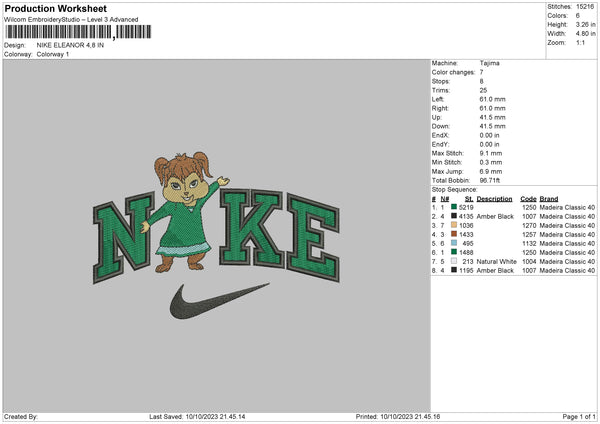
Task: Click code 1257 in the stop sequence
Action: click(529, 234)
